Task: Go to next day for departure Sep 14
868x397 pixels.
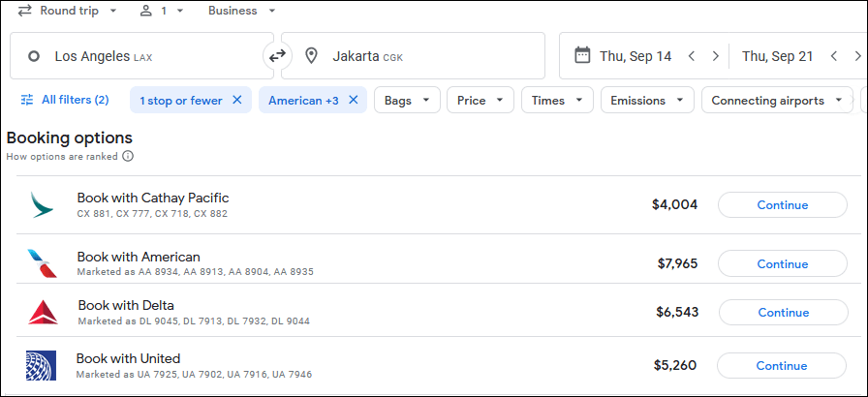Action: click(715, 56)
